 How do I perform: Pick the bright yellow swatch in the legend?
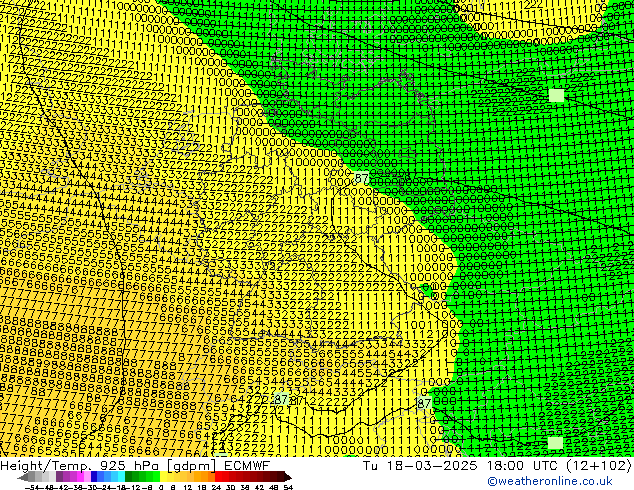163,477
